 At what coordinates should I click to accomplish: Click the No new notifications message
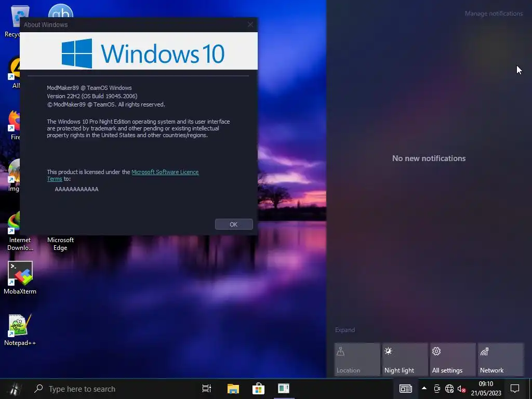pos(429,158)
